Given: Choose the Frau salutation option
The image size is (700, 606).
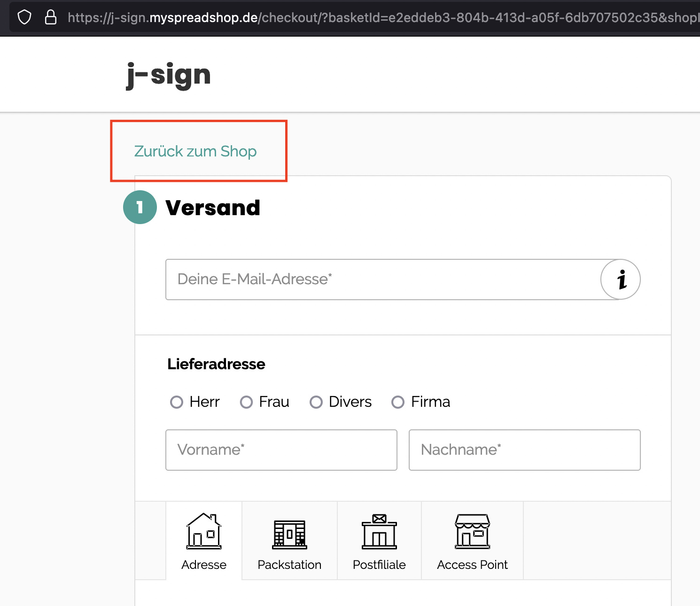Looking at the screenshot, I should click(247, 402).
